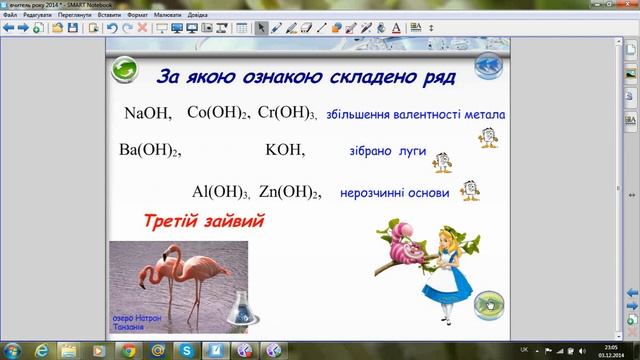
Task: Open the Переглянути menu
Action: [x=75, y=15]
